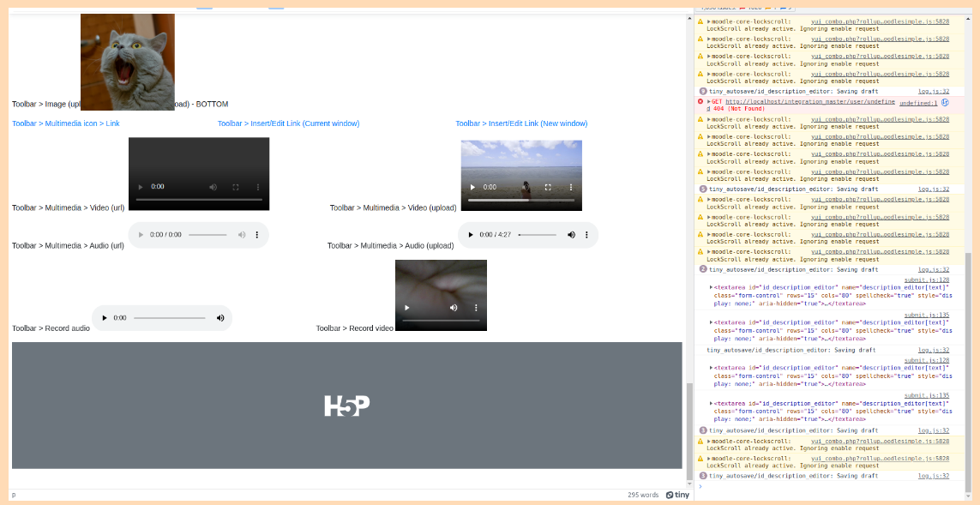Play the Audio (url) player
980x505 pixels.
140,234
